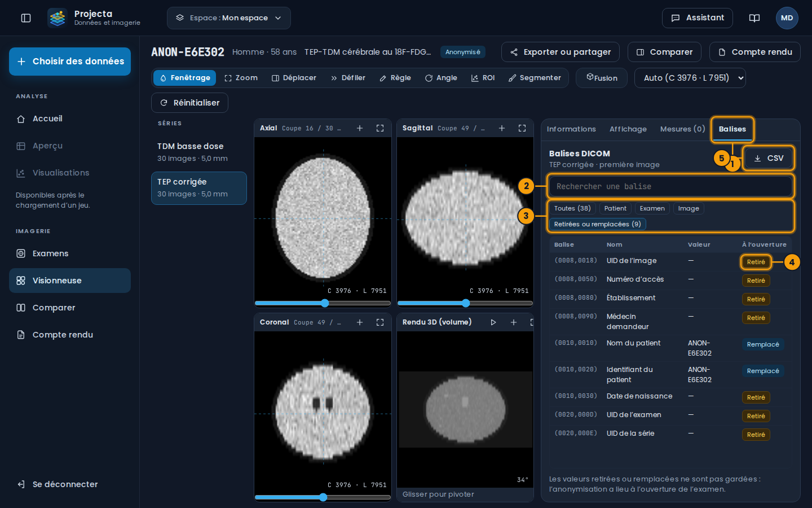Viewport: 812px width, 508px height.
Task: Collapse the sidebar with the panel icon
Action: click(26, 18)
